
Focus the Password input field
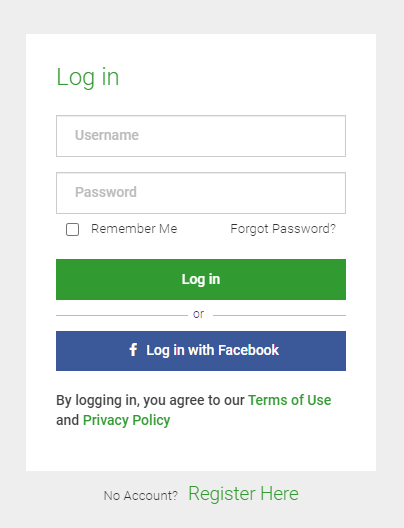tap(201, 193)
